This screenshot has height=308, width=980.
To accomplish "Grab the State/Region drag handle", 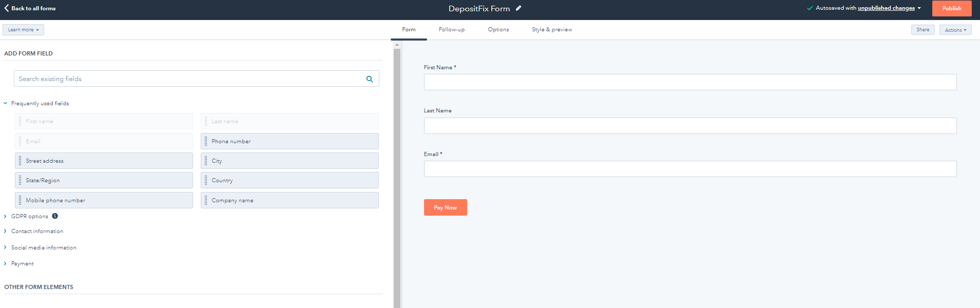I will (x=20, y=180).
